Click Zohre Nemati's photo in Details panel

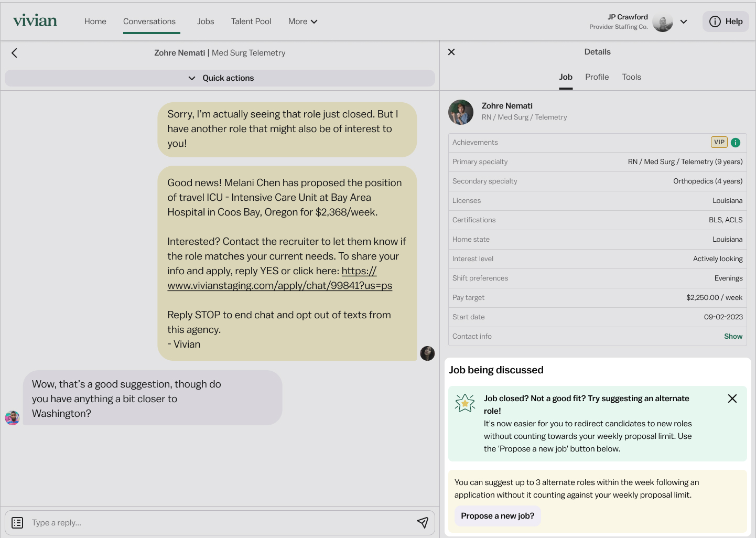coord(461,112)
